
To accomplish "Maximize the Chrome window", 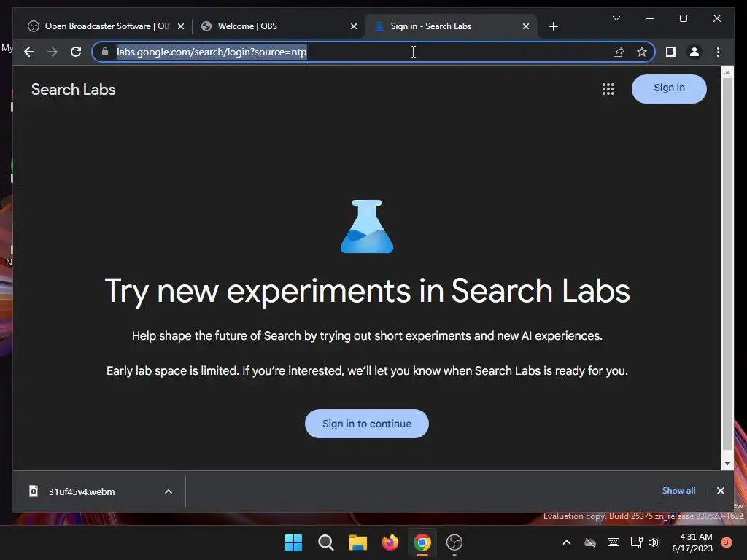I will click(x=683, y=18).
